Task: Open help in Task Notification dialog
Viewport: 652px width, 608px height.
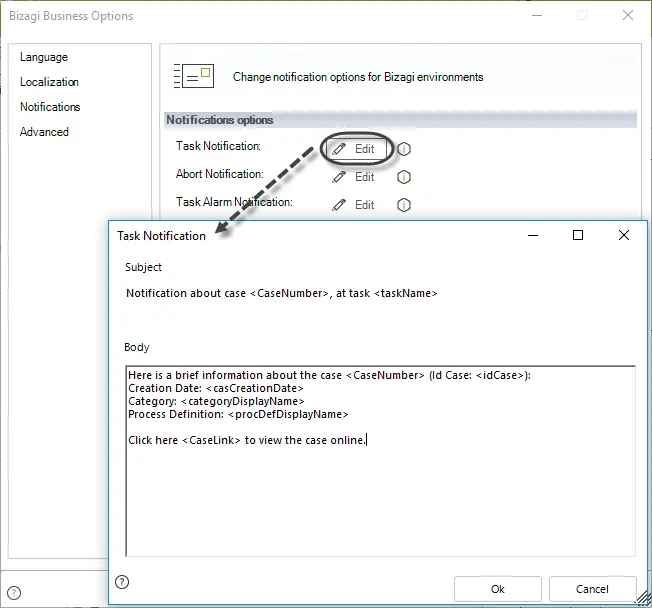Action: coord(122,582)
